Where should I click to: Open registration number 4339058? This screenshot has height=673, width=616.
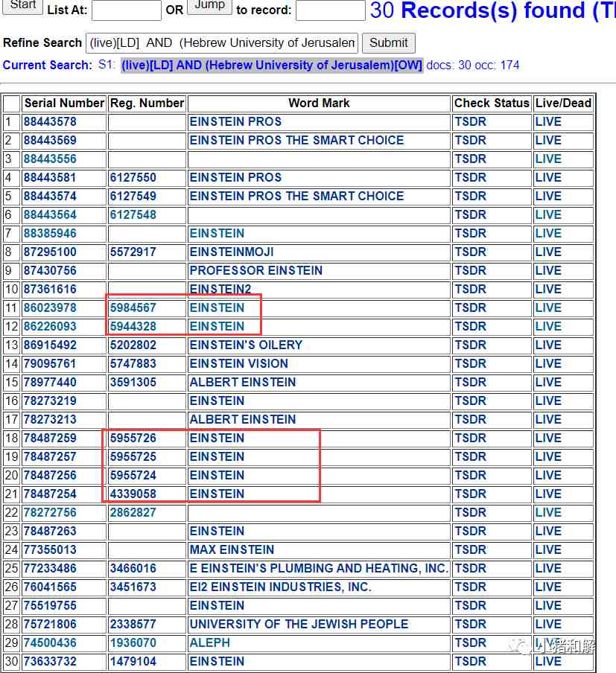pyautogui.click(x=133, y=494)
